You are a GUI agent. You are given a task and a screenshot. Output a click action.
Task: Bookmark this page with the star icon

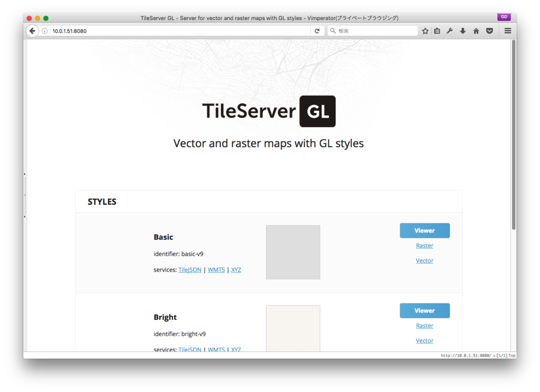pyautogui.click(x=426, y=31)
